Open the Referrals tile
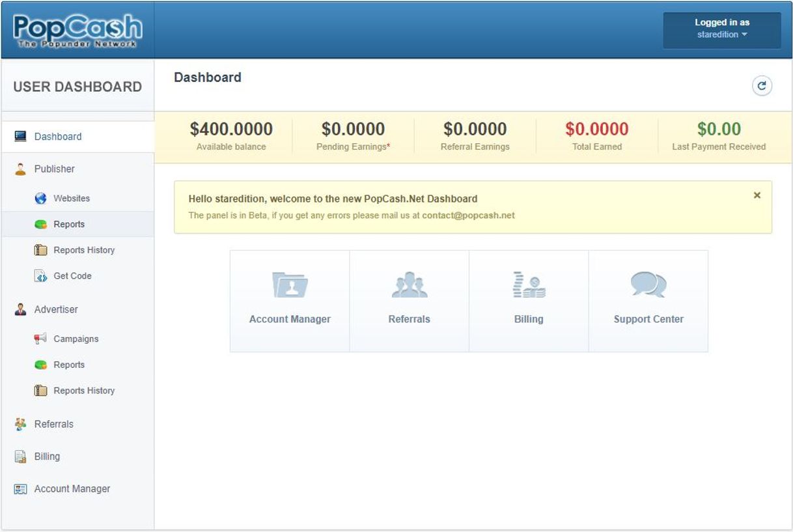Screen dimensions: 793x532 tap(410, 301)
